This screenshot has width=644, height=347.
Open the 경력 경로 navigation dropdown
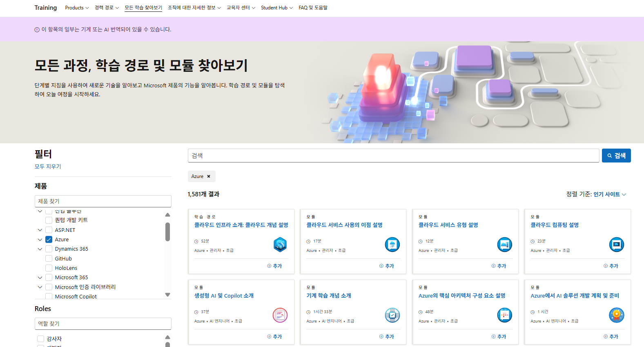click(x=107, y=8)
